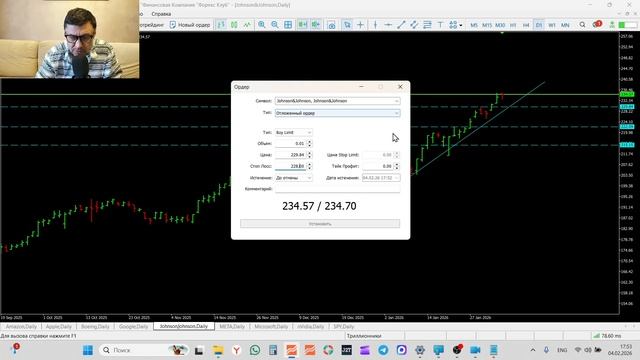This screenshot has height=360, width=640.
Task: Open Telegram from the taskbar
Action: [383, 350]
